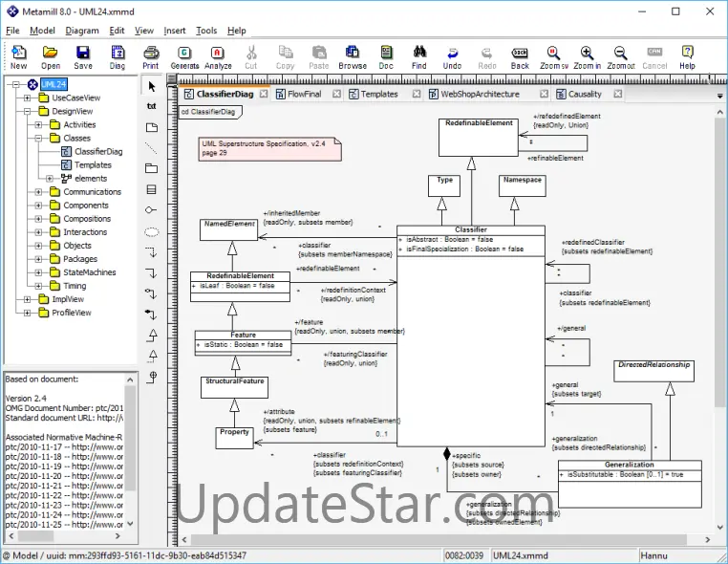Click the 'Version 2.4' documentation line

tap(26, 398)
